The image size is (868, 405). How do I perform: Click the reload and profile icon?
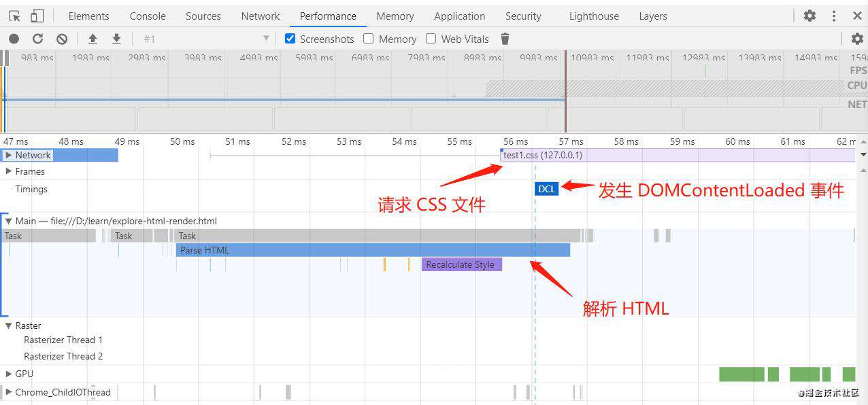[x=38, y=39]
